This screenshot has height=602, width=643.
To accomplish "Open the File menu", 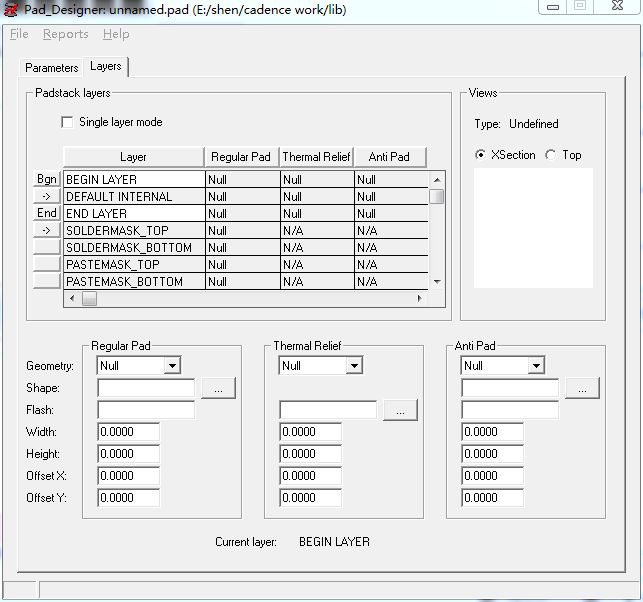I will click(19, 34).
